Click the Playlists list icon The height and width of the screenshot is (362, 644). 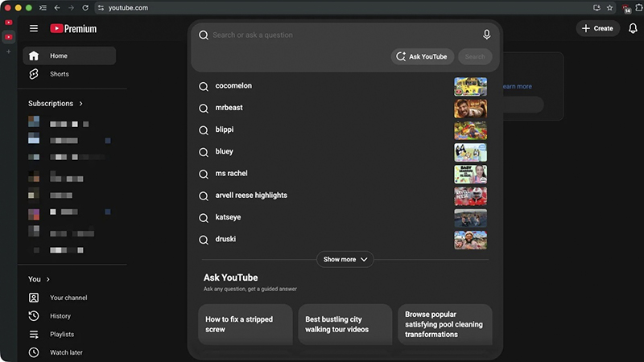pyautogui.click(x=34, y=335)
